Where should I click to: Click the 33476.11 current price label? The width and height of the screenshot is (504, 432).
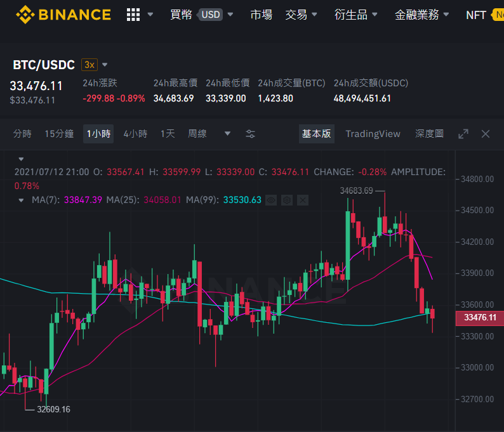pos(480,318)
